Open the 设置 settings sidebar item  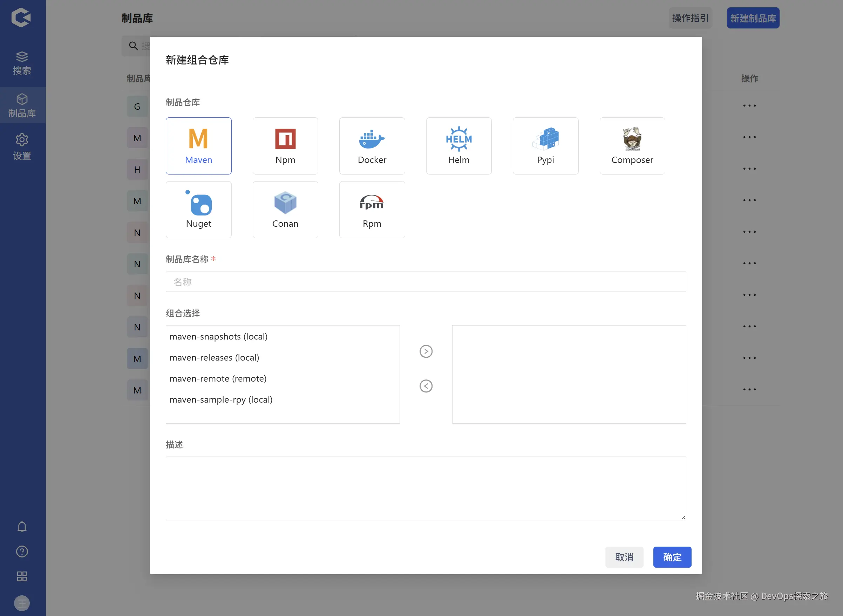click(x=22, y=146)
